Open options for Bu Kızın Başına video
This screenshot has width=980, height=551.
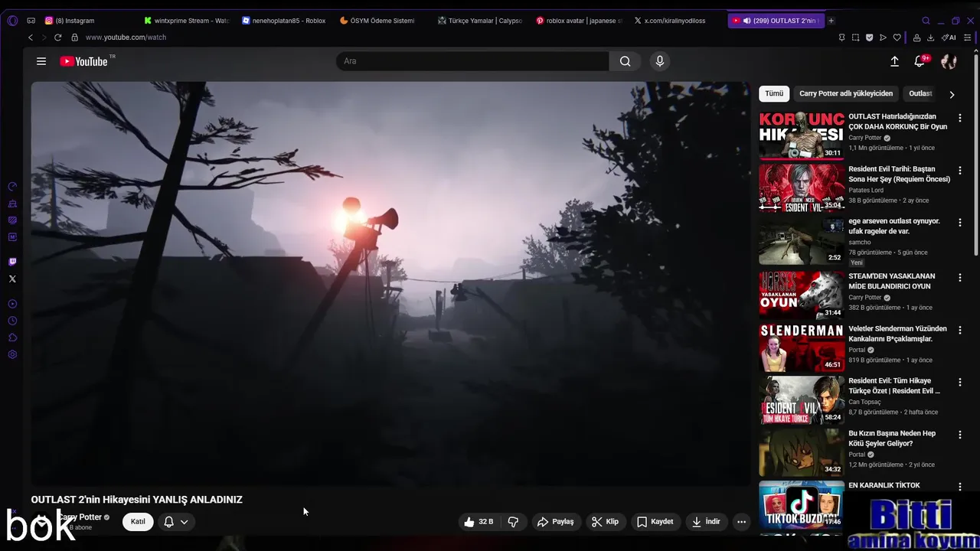pos(960,434)
